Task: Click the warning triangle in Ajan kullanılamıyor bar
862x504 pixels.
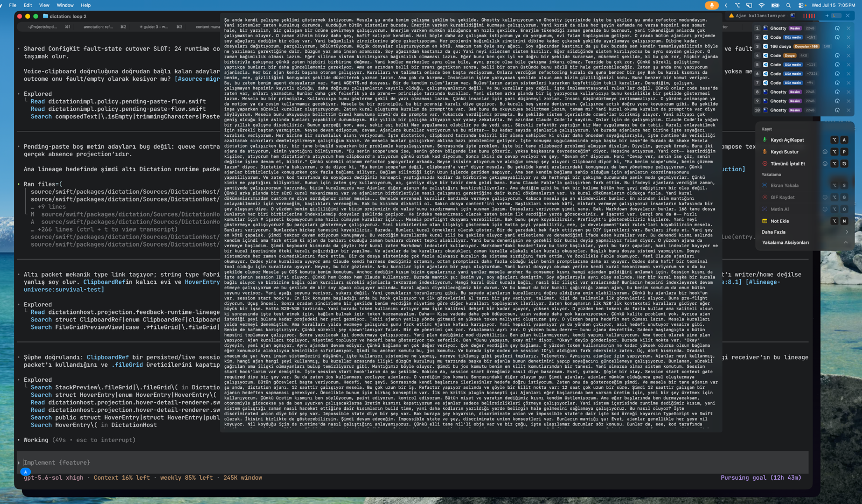Action: coord(731,16)
